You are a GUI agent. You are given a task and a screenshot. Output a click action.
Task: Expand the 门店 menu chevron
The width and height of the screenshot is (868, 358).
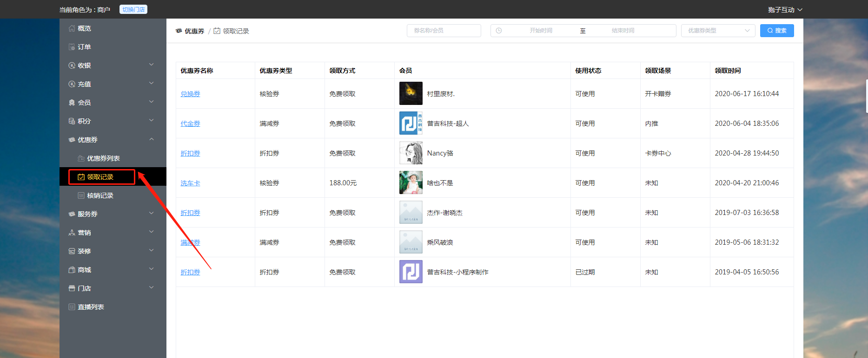pyautogui.click(x=151, y=287)
